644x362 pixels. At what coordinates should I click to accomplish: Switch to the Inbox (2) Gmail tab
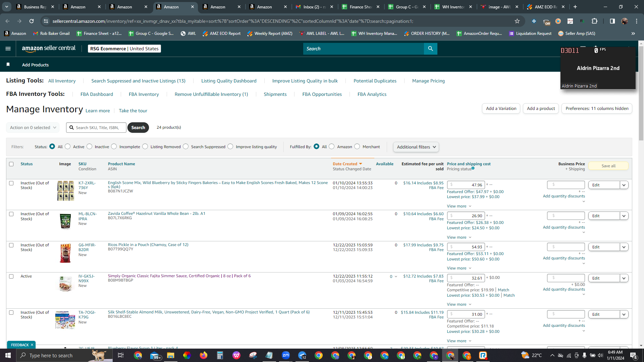[314, 7]
